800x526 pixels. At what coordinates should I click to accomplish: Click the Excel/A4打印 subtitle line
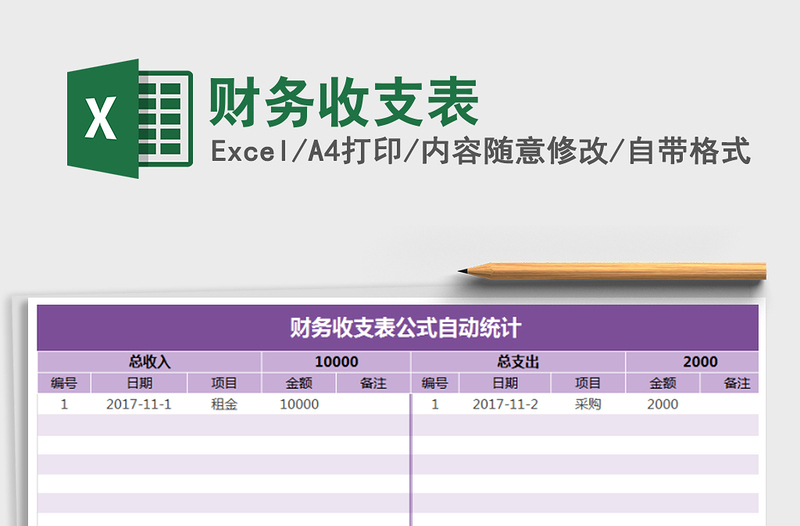point(481,151)
